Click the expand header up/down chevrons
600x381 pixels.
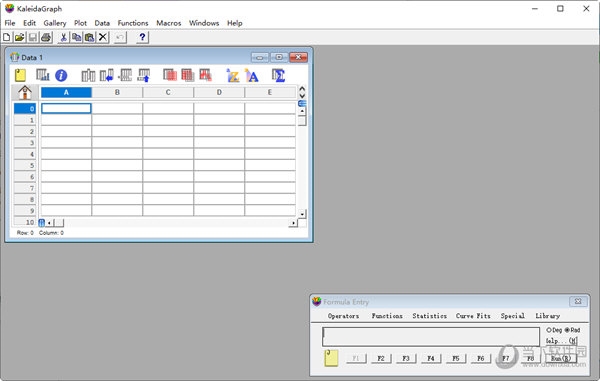pyautogui.click(x=302, y=92)
